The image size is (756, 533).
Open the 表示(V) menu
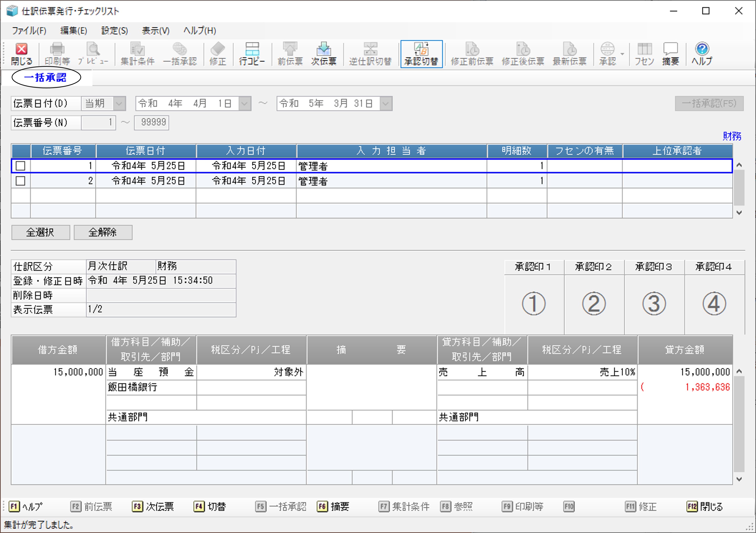(156, 31)
